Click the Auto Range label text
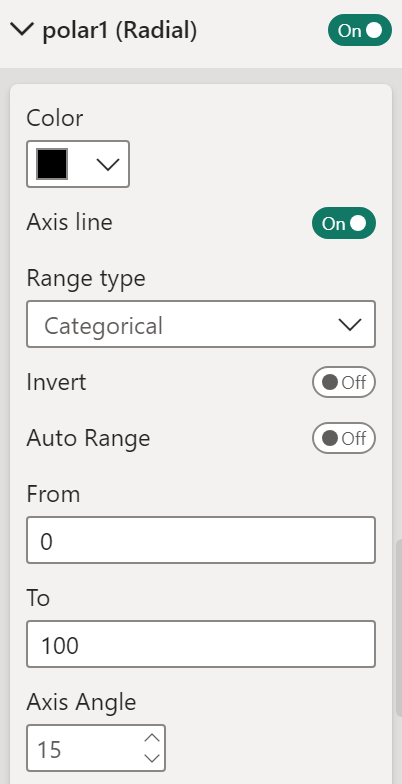 tap(88, 438)
